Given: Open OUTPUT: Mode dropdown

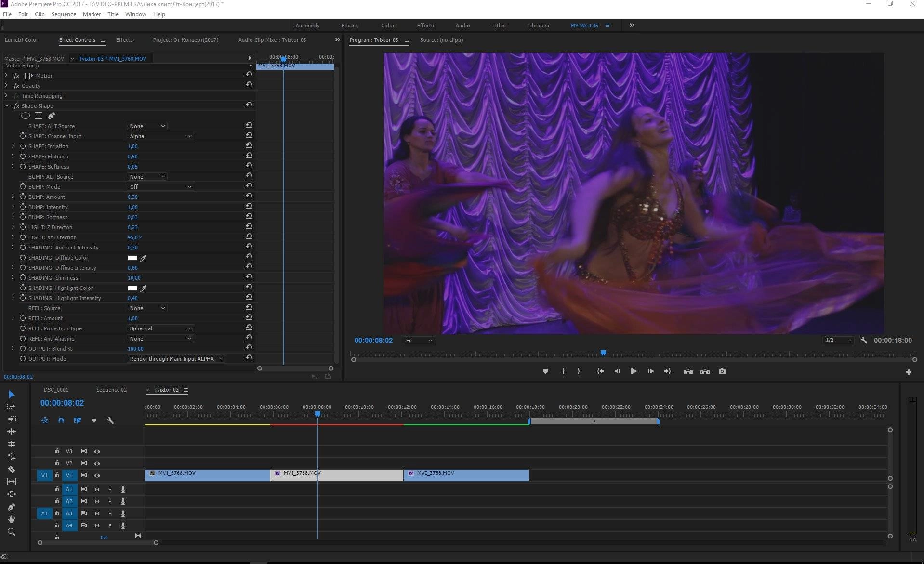Looking at the screenshot, I should coord(176,359).
